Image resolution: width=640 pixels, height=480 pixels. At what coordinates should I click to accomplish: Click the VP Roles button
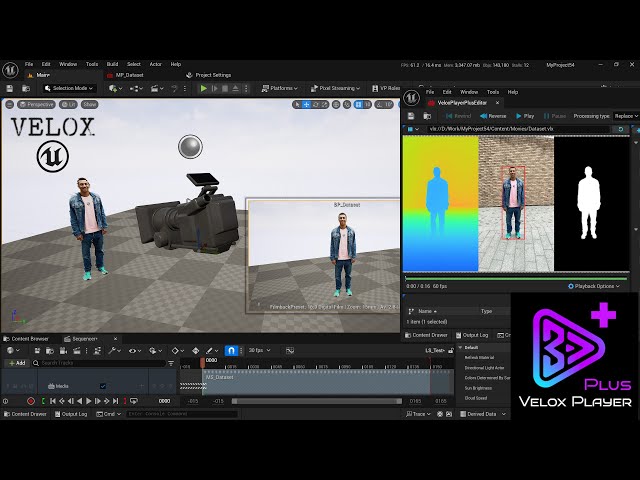point(386,88)
